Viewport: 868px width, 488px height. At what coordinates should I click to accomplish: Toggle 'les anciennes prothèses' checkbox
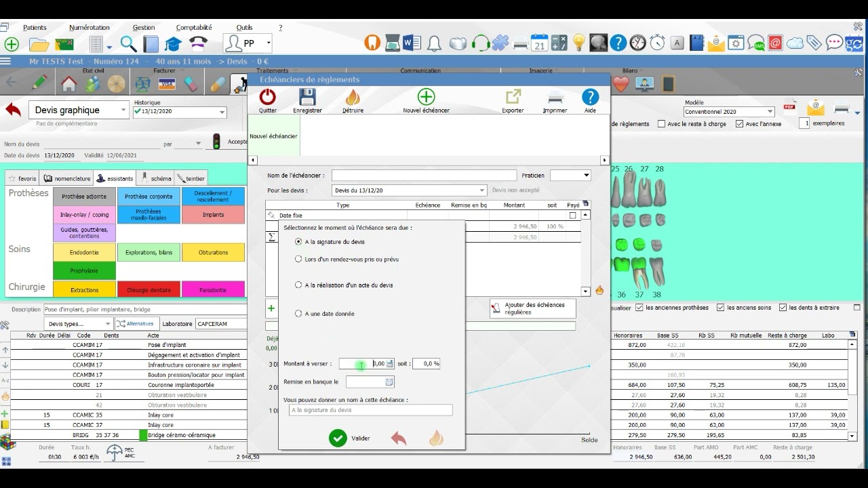(x=640, y=308)
